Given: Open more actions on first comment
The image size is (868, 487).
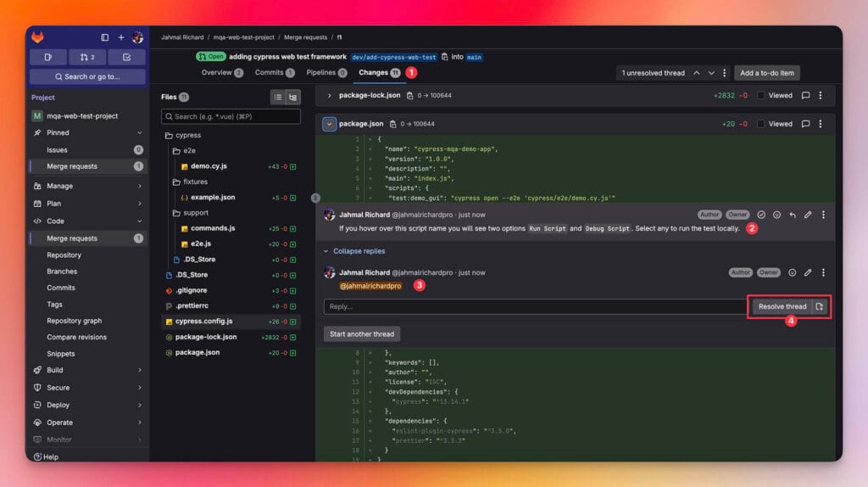Looking at the screenshot, I should [x=823, y=215].
